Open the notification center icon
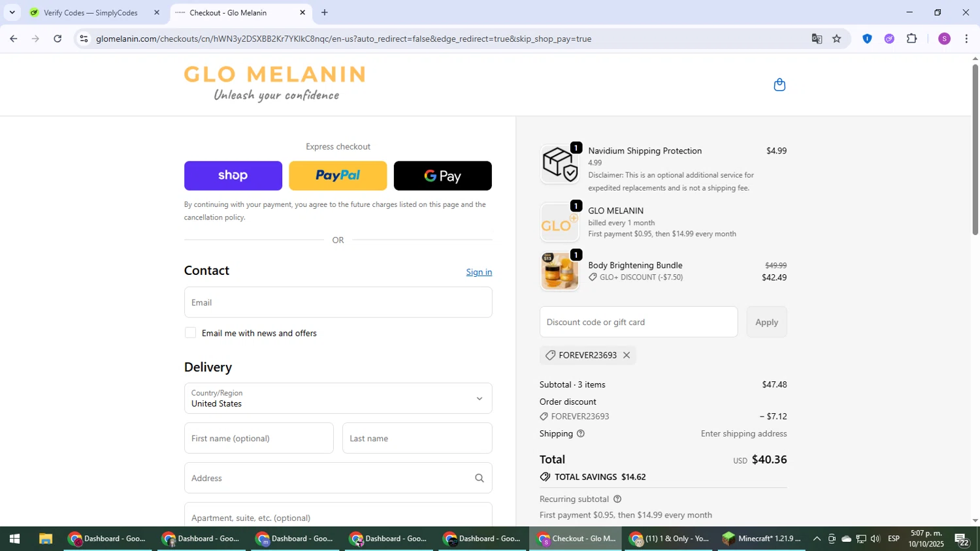 (x=962, y=539)
